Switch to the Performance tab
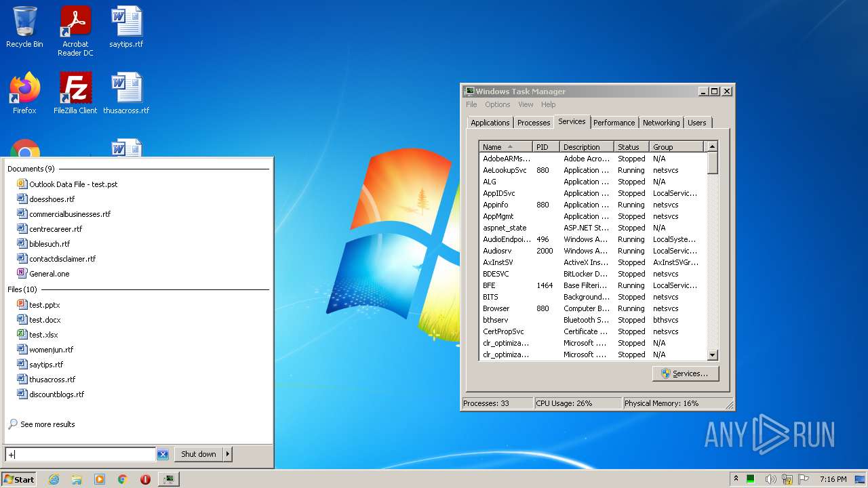 [614, 123]
